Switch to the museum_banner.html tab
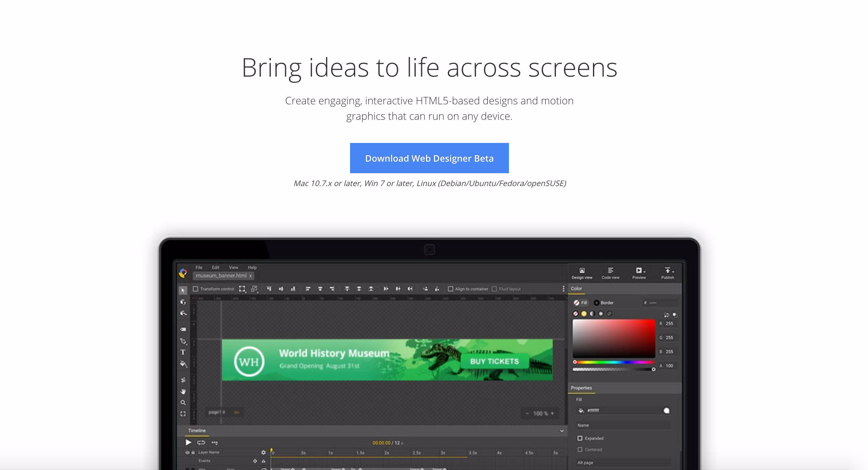This screenshot has width=868, height=470. tap(221, 276)
